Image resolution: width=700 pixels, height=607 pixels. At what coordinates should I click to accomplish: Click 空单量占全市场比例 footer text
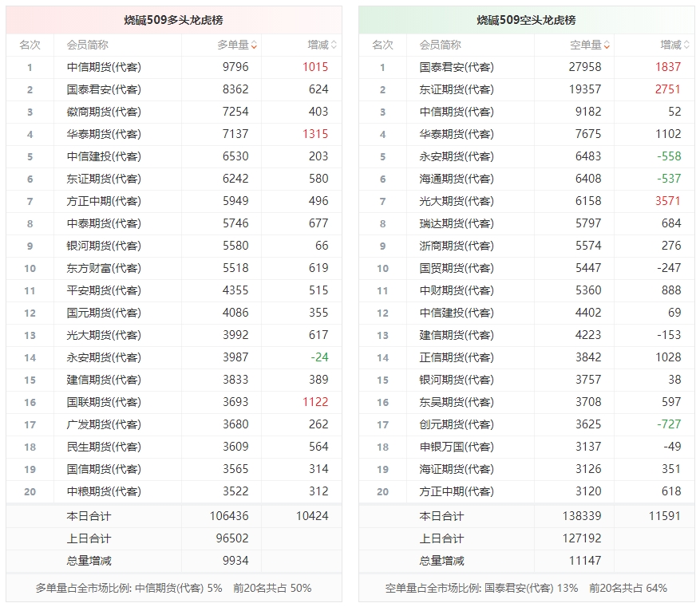pyautogui.click(x=526, y=589)
